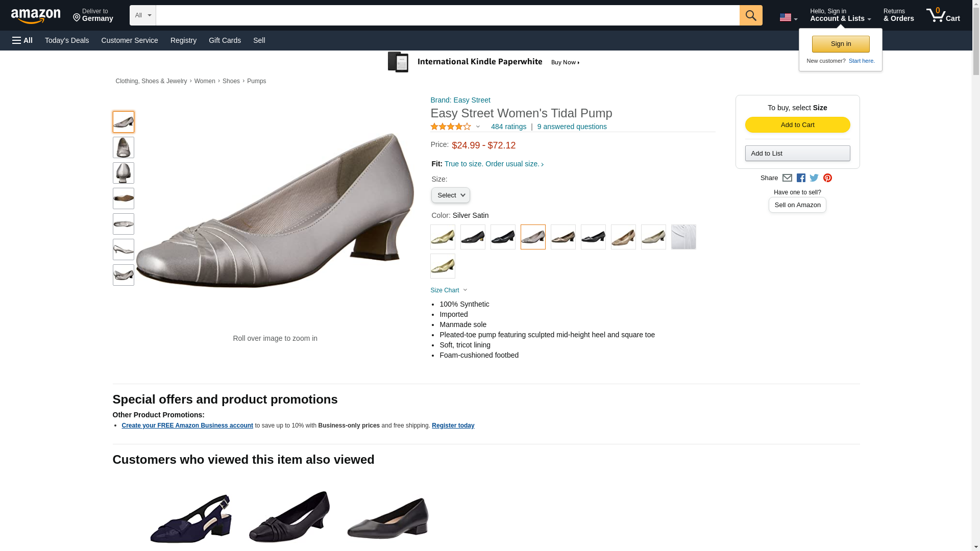Open Today's Deals in navigation bar

click(67, 40)
